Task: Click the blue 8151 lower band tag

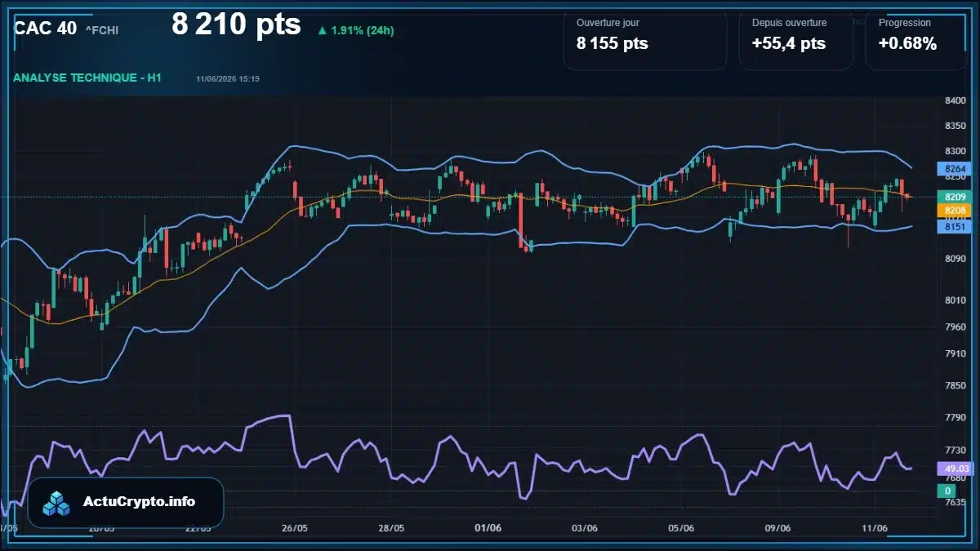Action: click(x=955, y=228)
